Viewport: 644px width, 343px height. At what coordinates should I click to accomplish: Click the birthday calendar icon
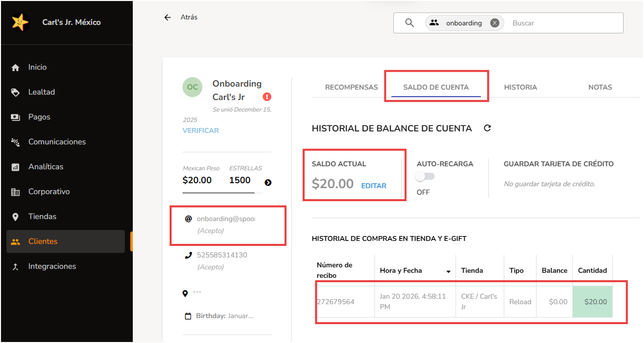coord(188,316)
